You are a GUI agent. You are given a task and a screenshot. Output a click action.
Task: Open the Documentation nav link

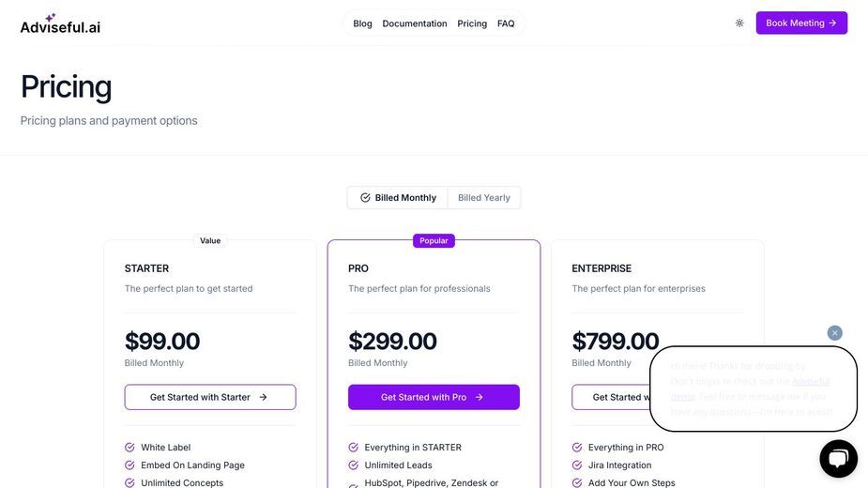[x=415, y=23]
